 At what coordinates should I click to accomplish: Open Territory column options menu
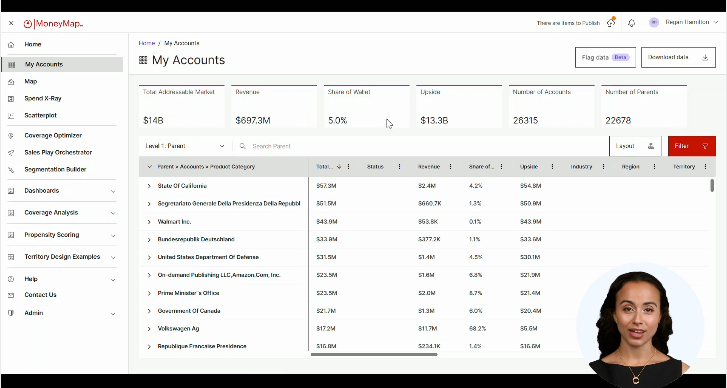click(x=705, y=167)
